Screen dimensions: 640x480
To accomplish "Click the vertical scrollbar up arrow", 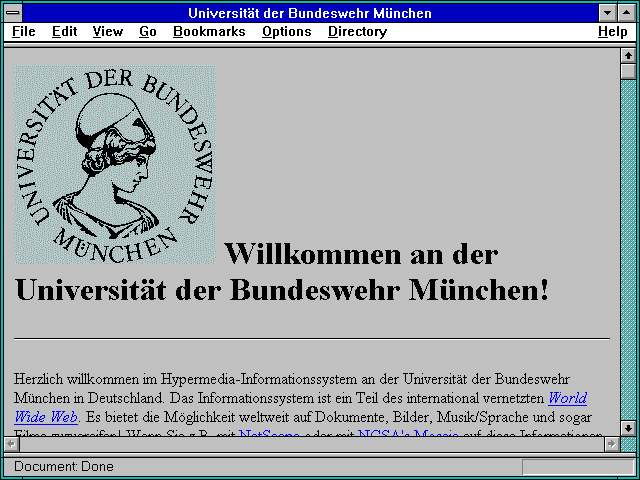I will point(628,56).
